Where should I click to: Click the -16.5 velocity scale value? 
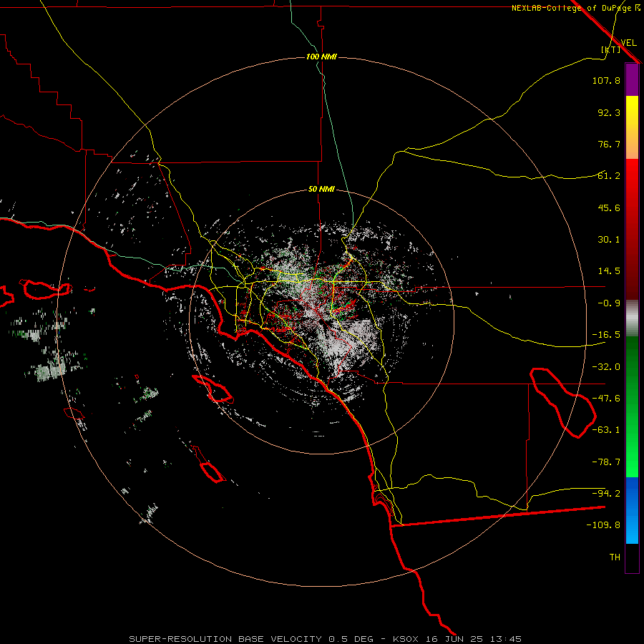[606, 335]
